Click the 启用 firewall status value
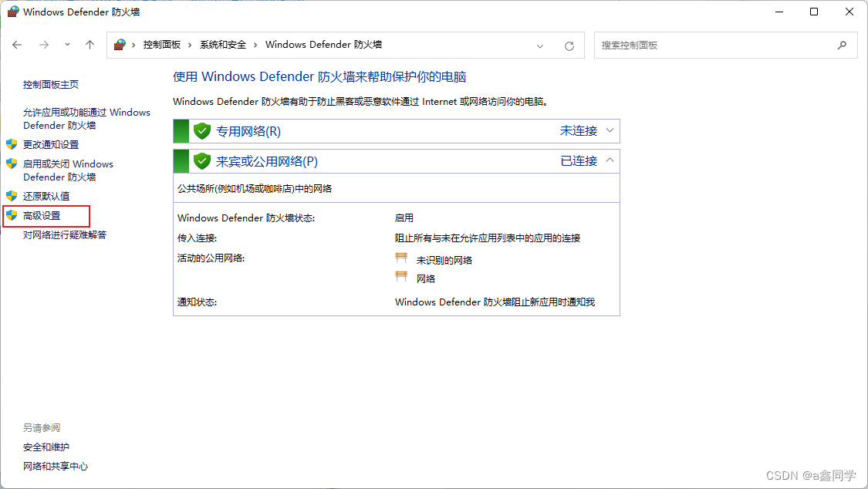This screenshot has width=868, height=489. click(x=404, y=218)
